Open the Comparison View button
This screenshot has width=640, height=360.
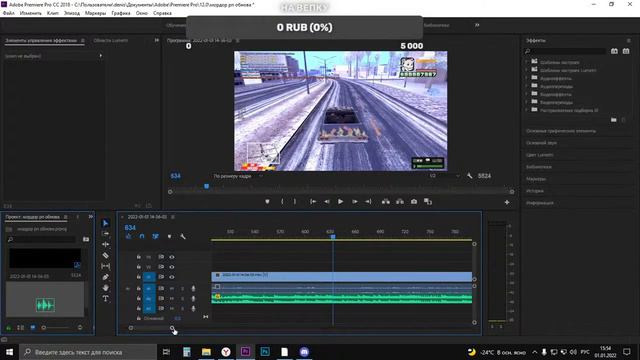(428, 202)
